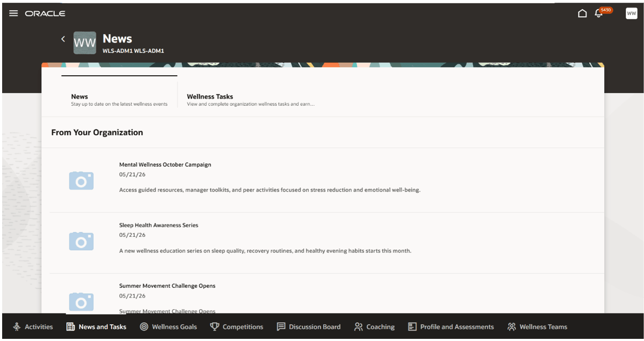Click the 'News' page title heading
Viewport: 644px width, 341px height.
point(117,39)
